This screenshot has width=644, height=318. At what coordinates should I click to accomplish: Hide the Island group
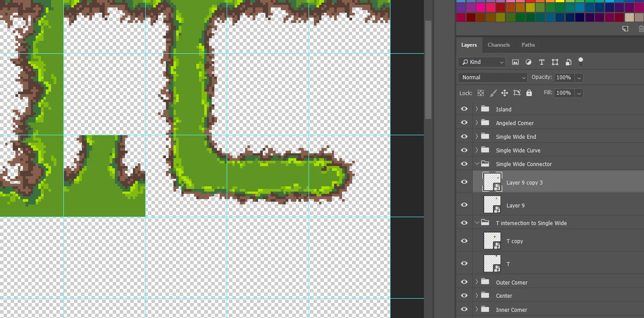464,109
